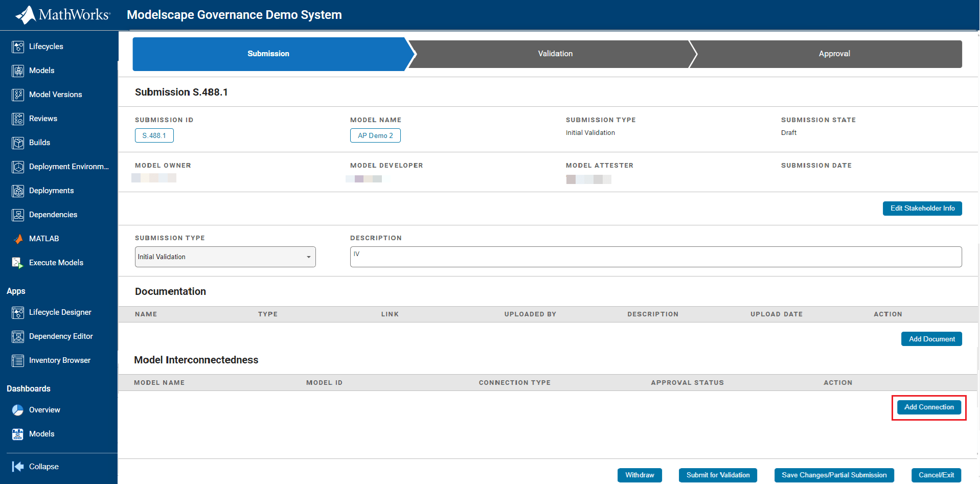Launch the Dependency Editor app

[61, 336]
